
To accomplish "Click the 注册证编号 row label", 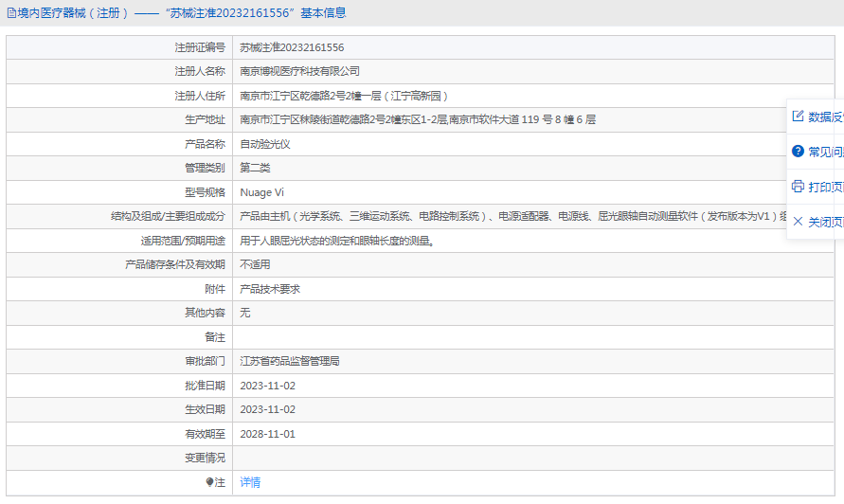I will [200, 47].
